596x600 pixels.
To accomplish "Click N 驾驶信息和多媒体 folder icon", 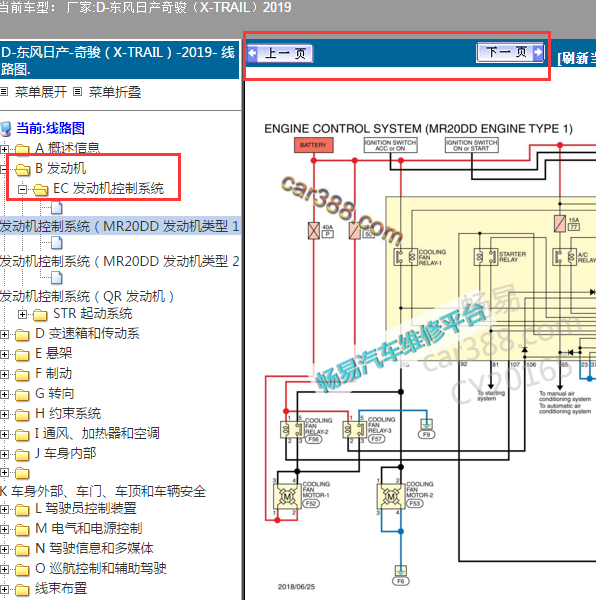I will click(22, 550).
